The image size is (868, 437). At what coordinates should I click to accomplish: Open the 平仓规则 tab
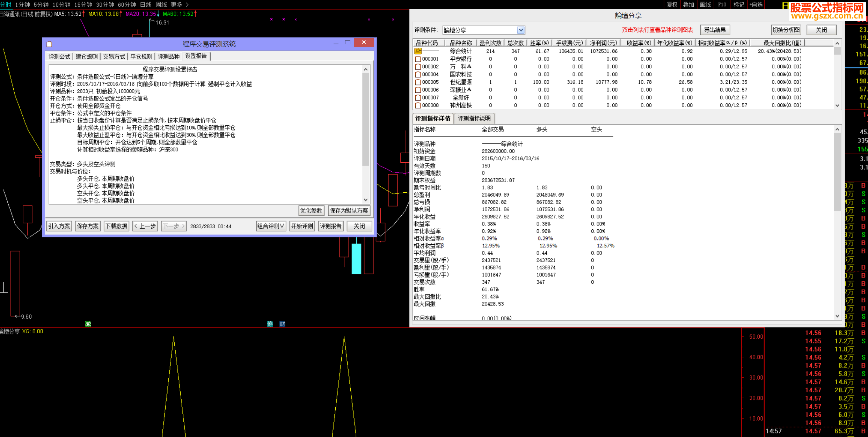141,57
